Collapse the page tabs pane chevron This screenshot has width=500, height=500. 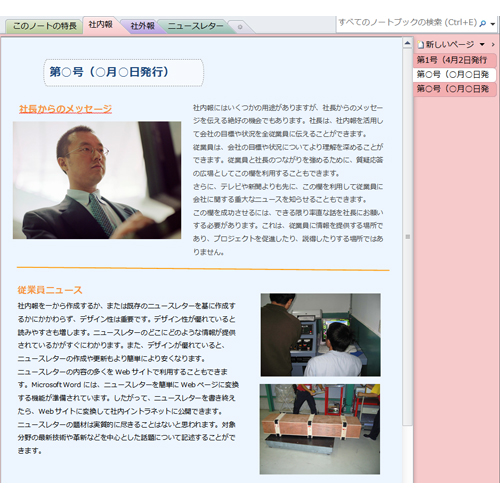coord(493,44)
